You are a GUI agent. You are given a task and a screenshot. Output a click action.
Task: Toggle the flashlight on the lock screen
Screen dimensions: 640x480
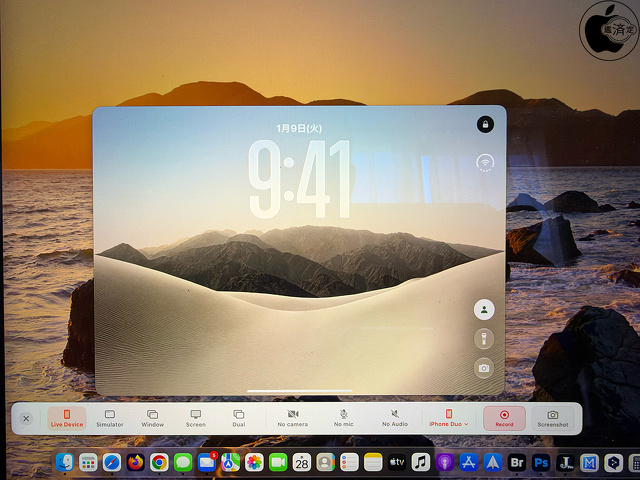tap(484, 339)
